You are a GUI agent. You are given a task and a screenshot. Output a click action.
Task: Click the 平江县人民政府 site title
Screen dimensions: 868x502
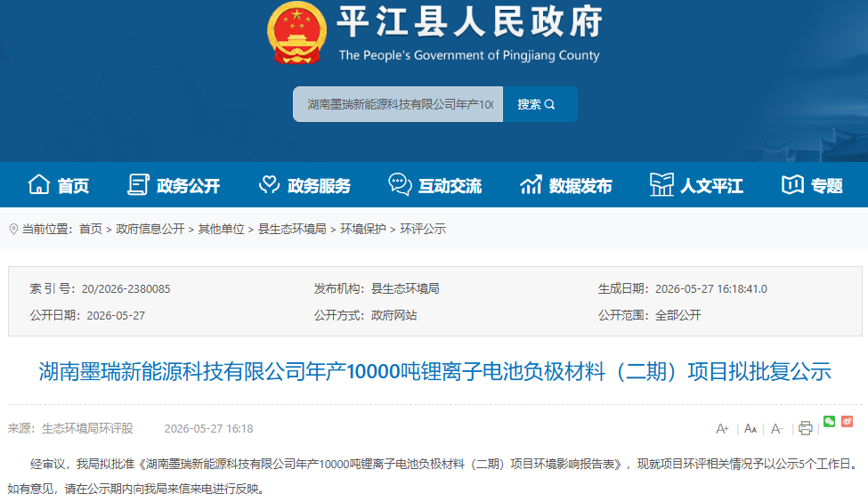click(x=469, y=22)
